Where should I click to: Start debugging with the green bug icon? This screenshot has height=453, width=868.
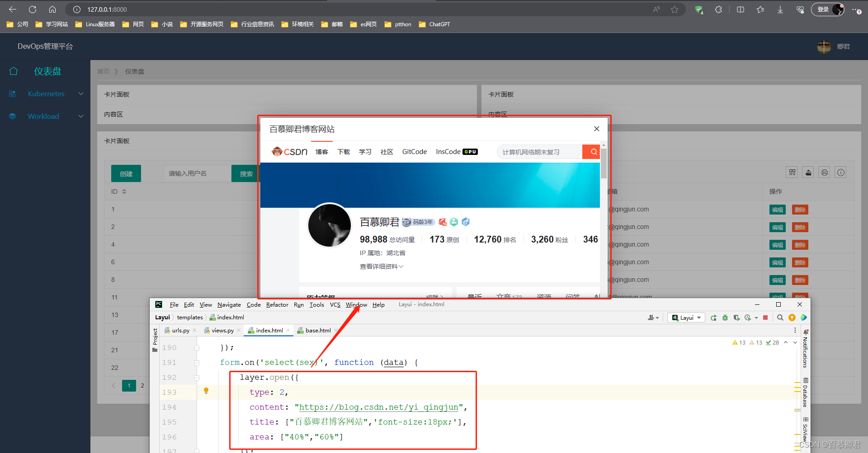point(725,318)
